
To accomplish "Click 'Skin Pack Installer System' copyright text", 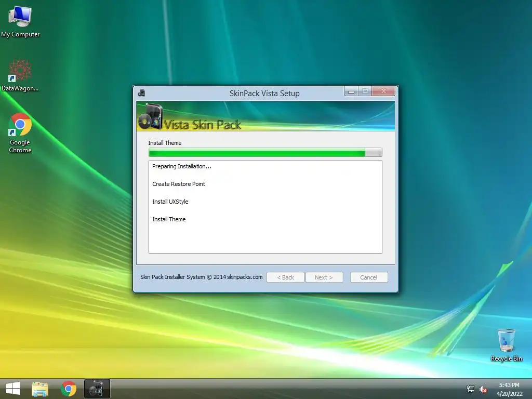I will (201, 277).
